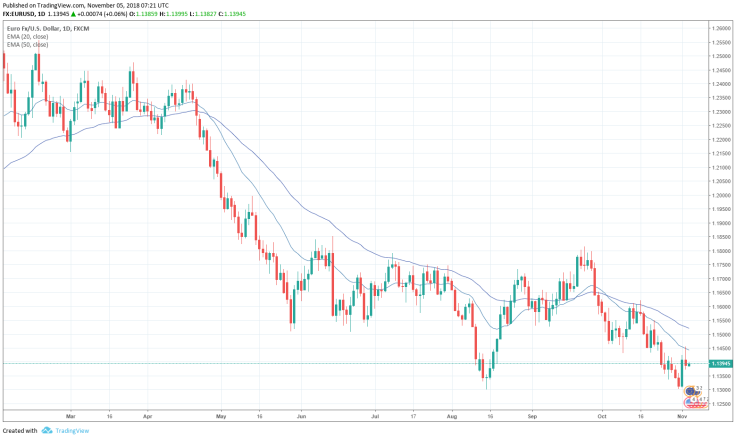Image resolution: width=736 pixels, height=439 pixels.
Task: Click the 'Nov' date axis label
Action: [x=682, y=416]
